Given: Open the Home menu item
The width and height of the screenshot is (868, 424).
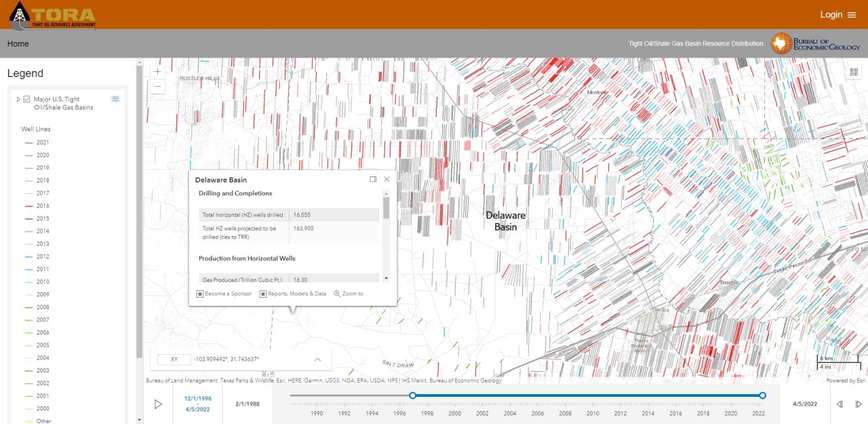Looking at the screenshot, I should tap(18, 43).
